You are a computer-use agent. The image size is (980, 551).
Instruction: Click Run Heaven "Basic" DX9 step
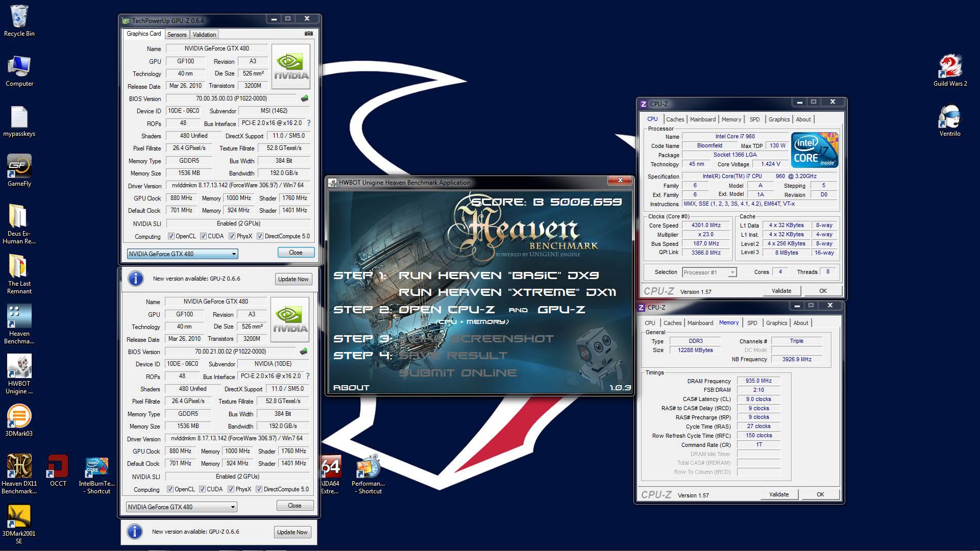499,275
